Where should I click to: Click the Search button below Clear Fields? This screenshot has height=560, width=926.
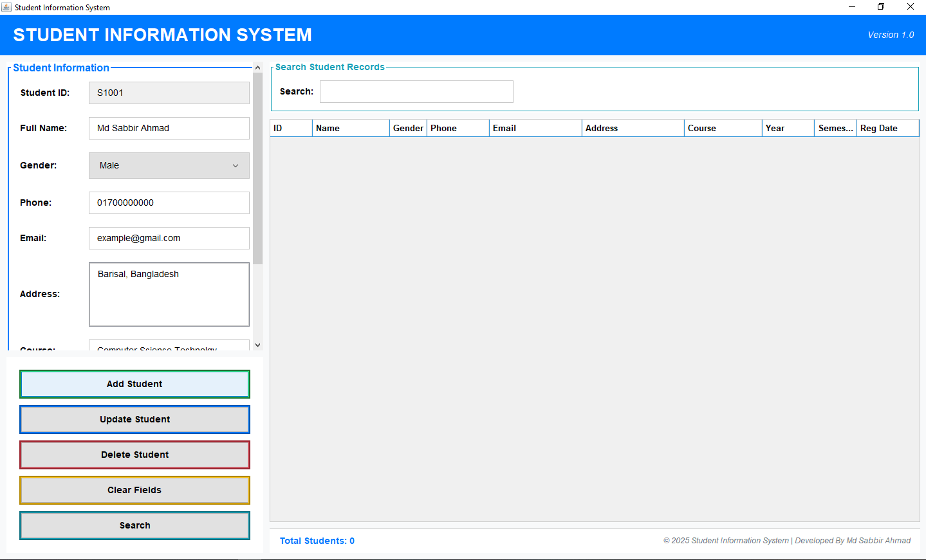click(134, 525)
